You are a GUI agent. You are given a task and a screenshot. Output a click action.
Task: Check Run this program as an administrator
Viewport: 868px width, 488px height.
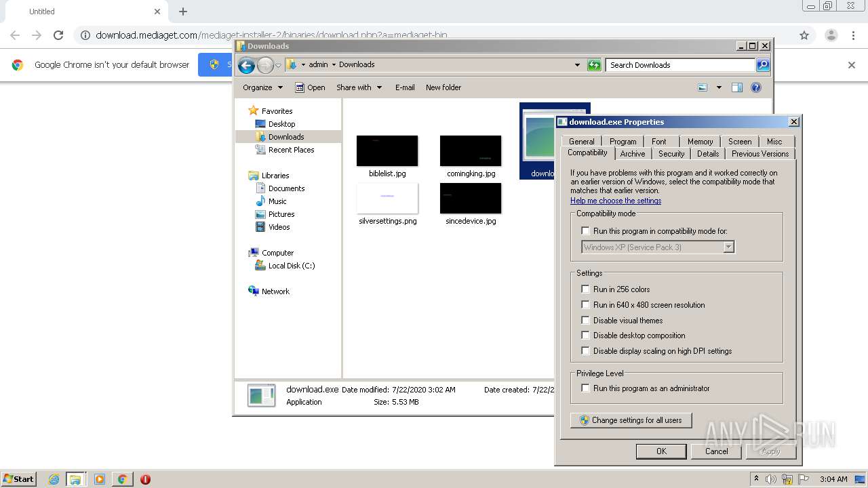[x=586, y=388]
